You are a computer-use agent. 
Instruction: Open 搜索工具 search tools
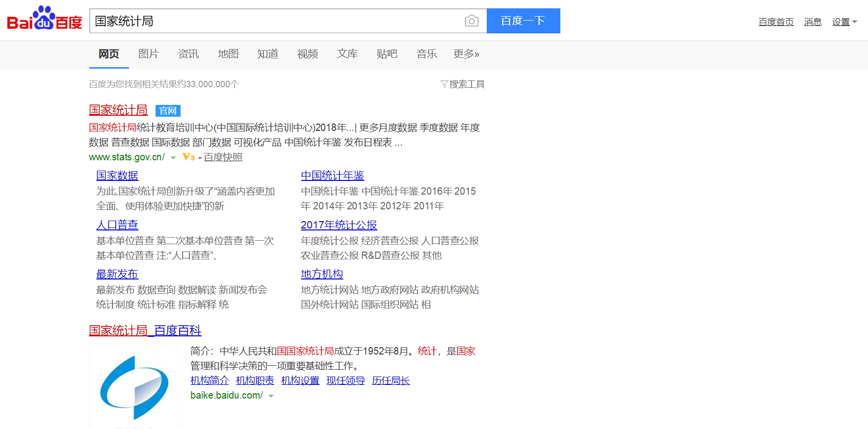(x=467, y=84)
